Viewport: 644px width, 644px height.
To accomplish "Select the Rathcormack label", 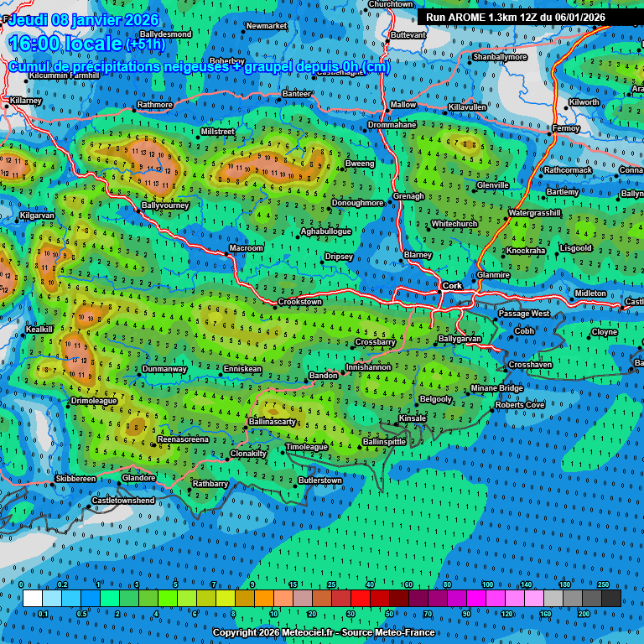I will click(568, 170).
